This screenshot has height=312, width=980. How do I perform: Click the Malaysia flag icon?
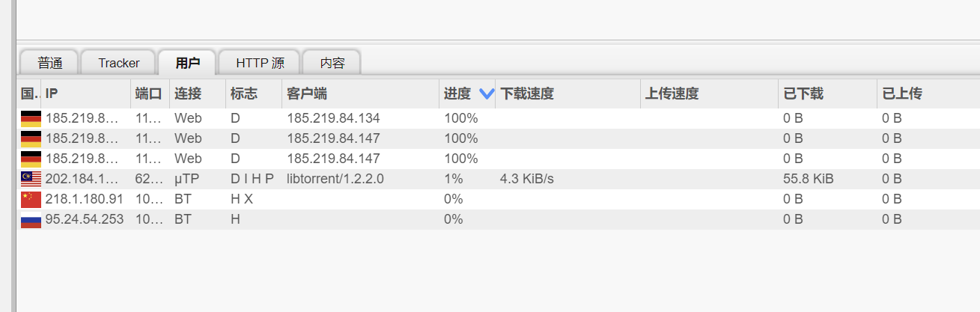click(x=31, y=179)
